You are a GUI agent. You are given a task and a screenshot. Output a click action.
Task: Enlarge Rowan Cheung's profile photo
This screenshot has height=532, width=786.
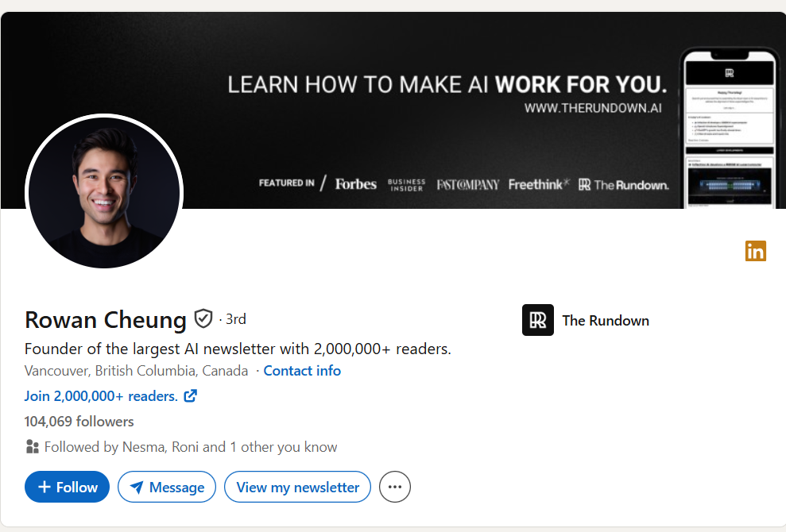coord(104,191)
